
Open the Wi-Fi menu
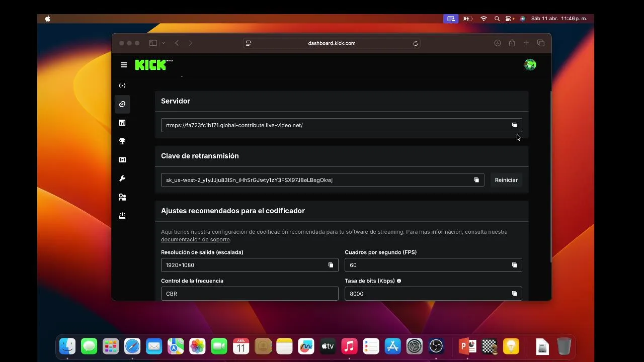click(484, 19)
